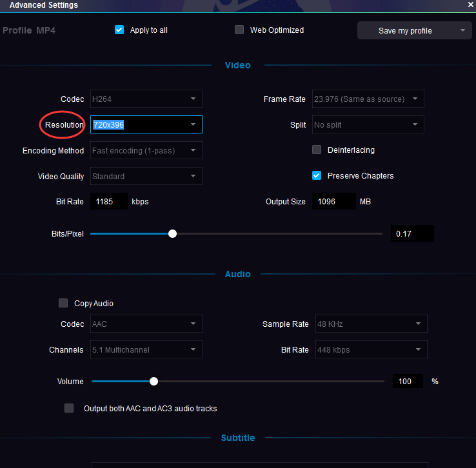Open the video Codec H264 dropdown
Image resolution: width=476 pixels, height=468 pixels.
(146, 99)
